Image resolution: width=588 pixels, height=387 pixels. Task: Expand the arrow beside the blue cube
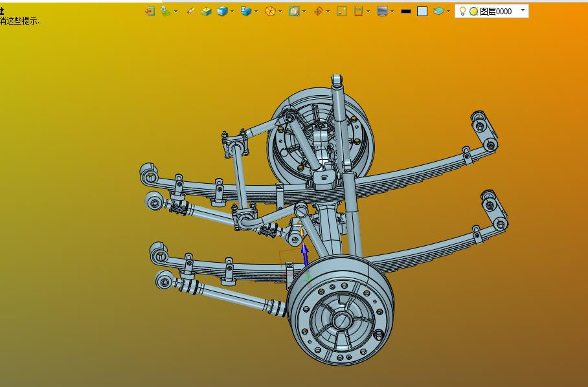coord(232,11)
